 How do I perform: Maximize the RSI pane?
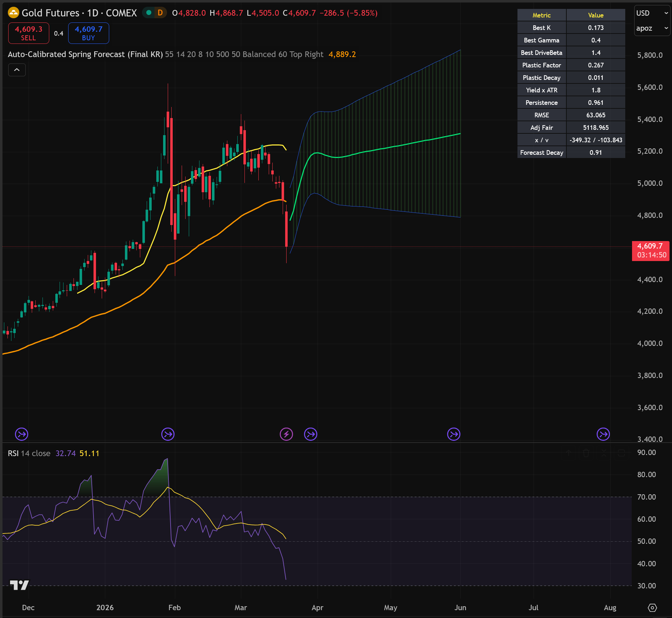pos(621,453)
